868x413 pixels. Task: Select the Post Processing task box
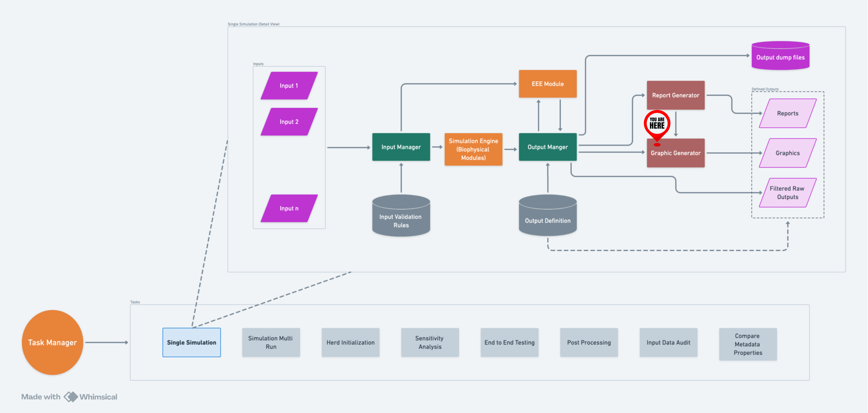(589, 342)
